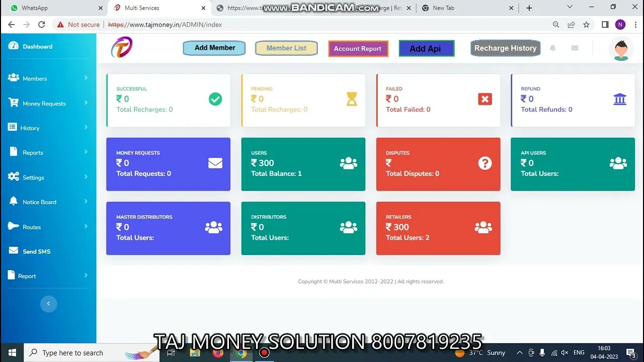Click the Windows taskbar search box
Image resolution: width=644 pixels, height=362 pixels.
[92, 353]
